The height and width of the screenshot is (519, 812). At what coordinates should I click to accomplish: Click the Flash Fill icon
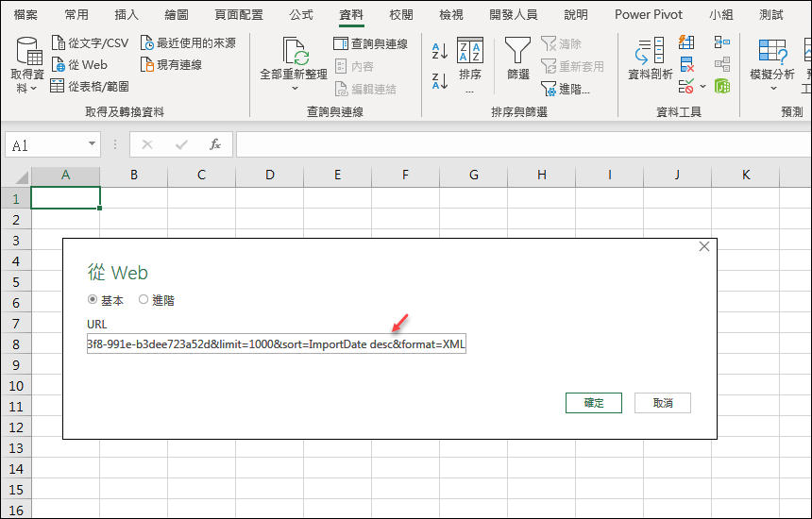tap(686, 42)
